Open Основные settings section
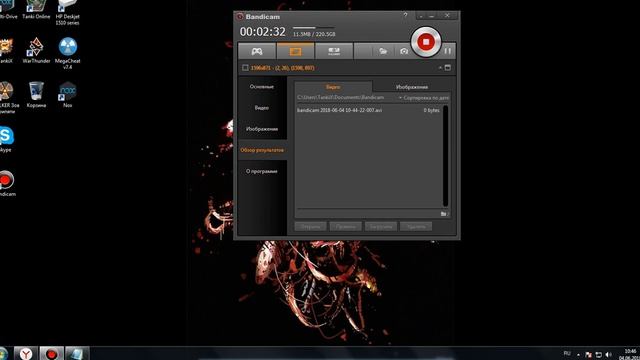Viewport: 640px width, 360px height. [262, 87]
